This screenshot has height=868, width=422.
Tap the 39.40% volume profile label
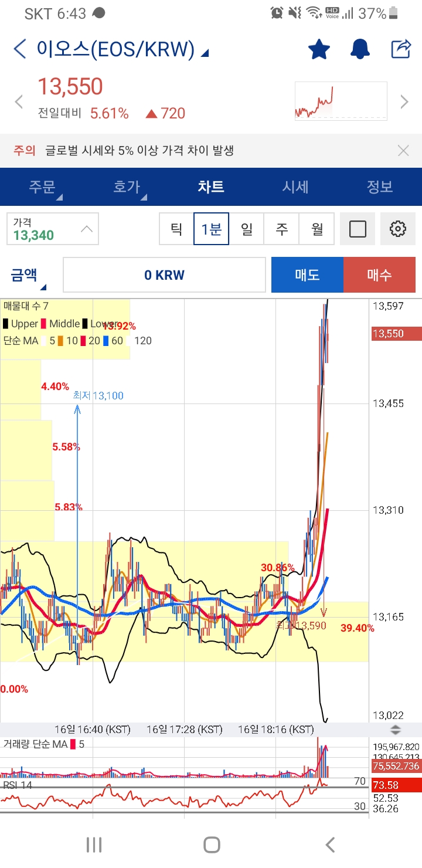click(357, 628)
